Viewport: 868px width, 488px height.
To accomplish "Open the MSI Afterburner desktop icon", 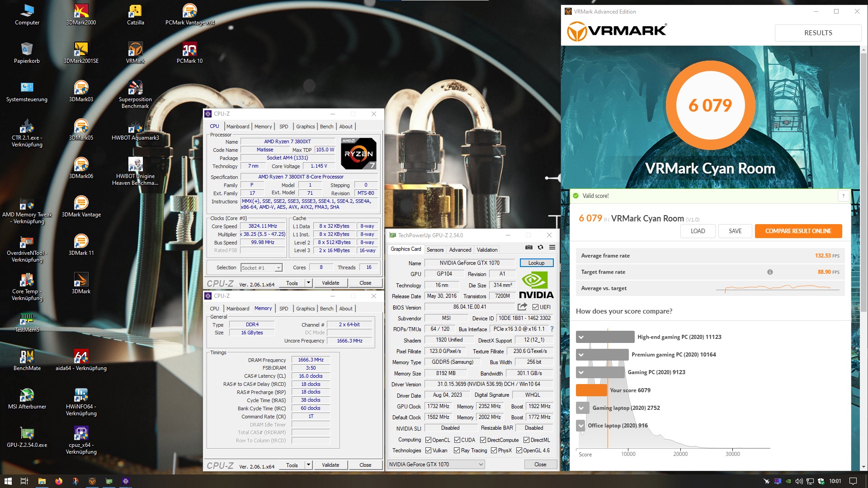I will point(27,398).
